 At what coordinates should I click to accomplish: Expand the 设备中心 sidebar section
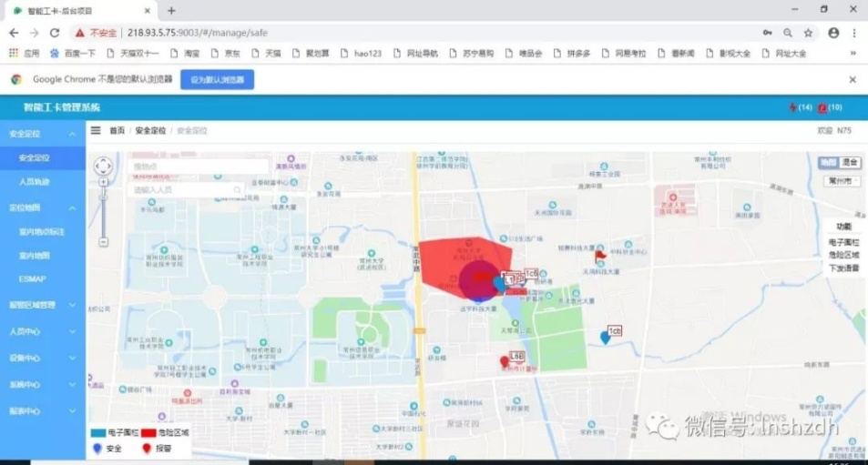pos(42,359)
